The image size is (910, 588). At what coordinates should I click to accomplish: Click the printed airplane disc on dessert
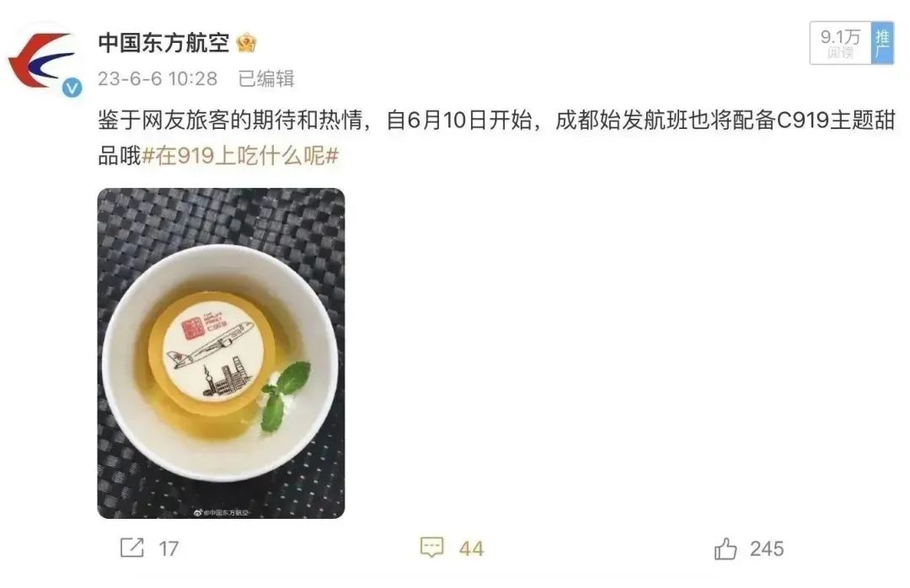pos(210,350)
